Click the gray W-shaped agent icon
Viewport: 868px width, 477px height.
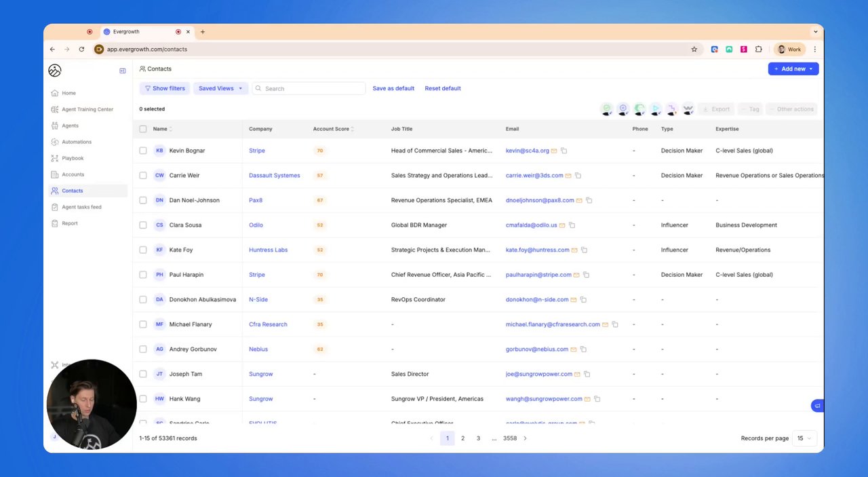tap(688, 109)
